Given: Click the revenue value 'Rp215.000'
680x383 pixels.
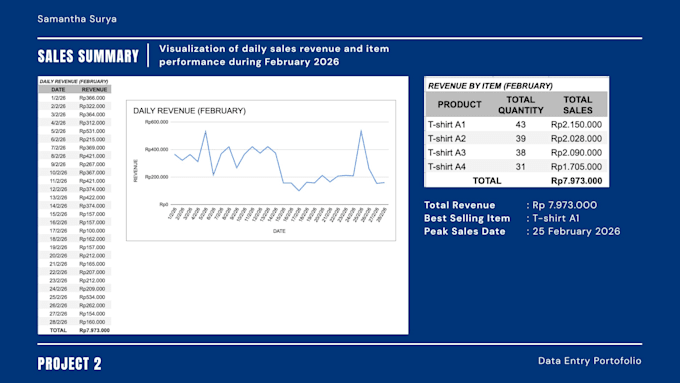Looking at the screenshot, I should tap(92, 139).
